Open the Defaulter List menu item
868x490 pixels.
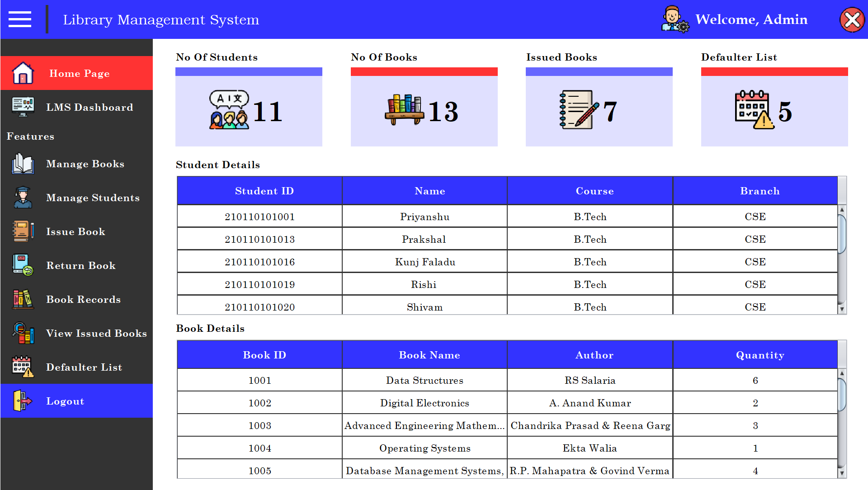(84, 367)
